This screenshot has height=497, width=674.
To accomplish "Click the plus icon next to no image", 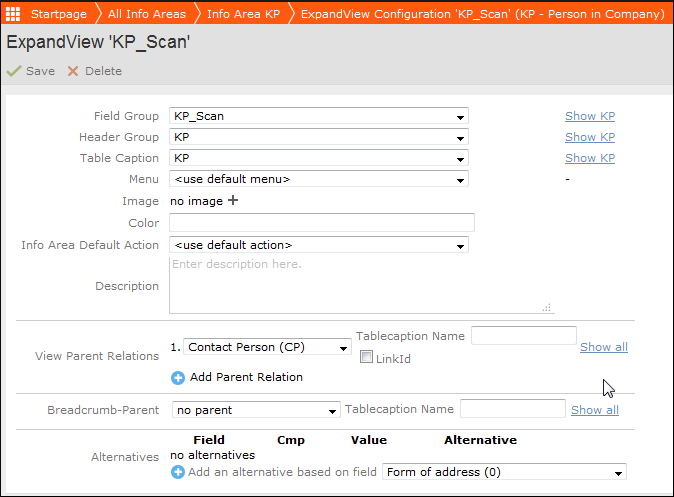I will (x=233, y=200).
